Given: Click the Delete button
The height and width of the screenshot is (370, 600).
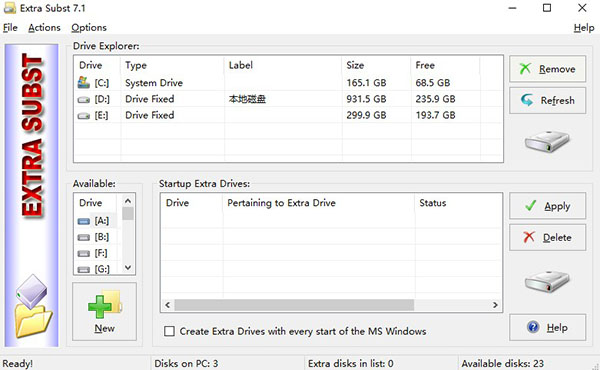Looking at the screenshot, I should point(547,238).
